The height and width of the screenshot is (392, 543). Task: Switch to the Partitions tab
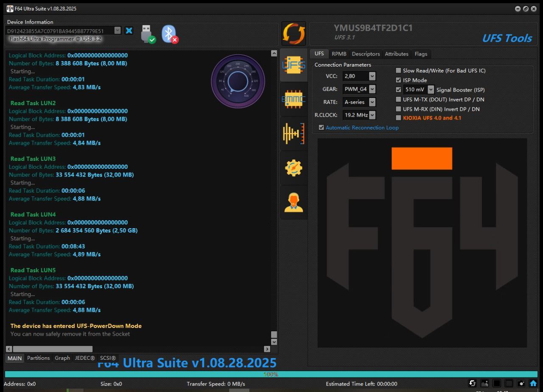[x=39, y=358]
